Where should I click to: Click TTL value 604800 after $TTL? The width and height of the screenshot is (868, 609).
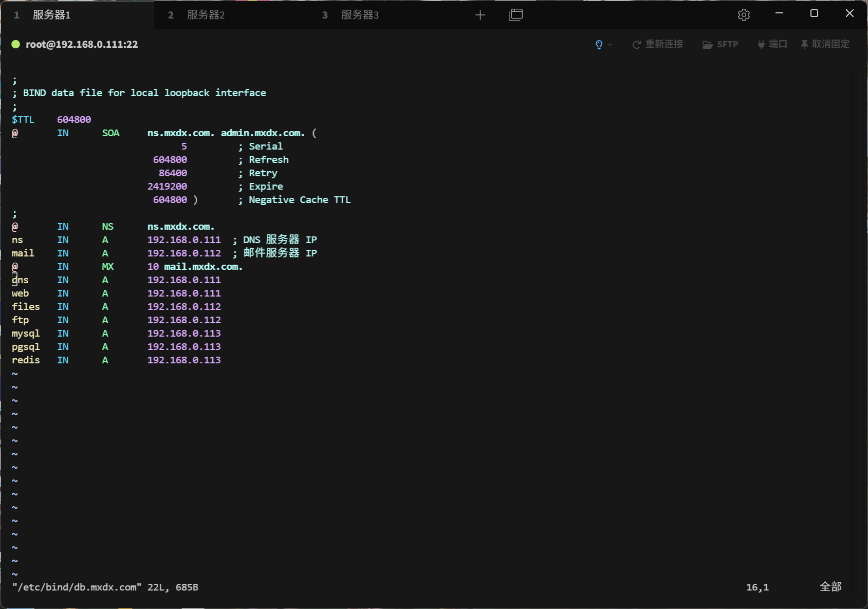coord(74,119)
